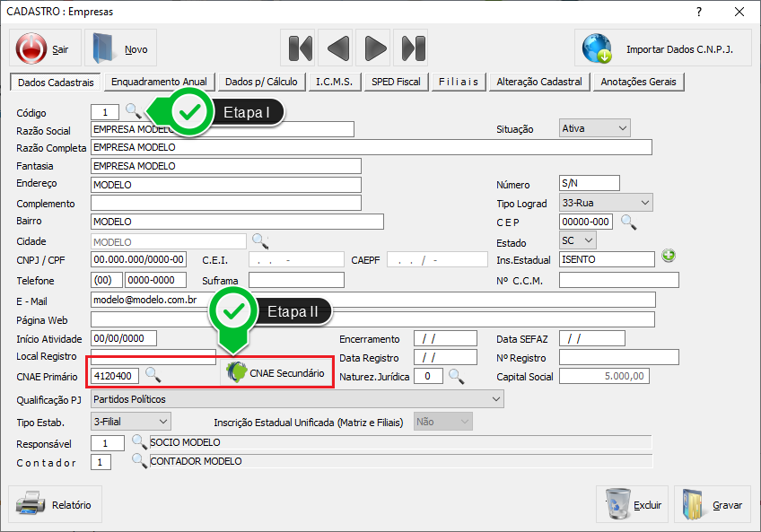
Task: Go to the previous record arrow
Action: (x=337, y=48)
